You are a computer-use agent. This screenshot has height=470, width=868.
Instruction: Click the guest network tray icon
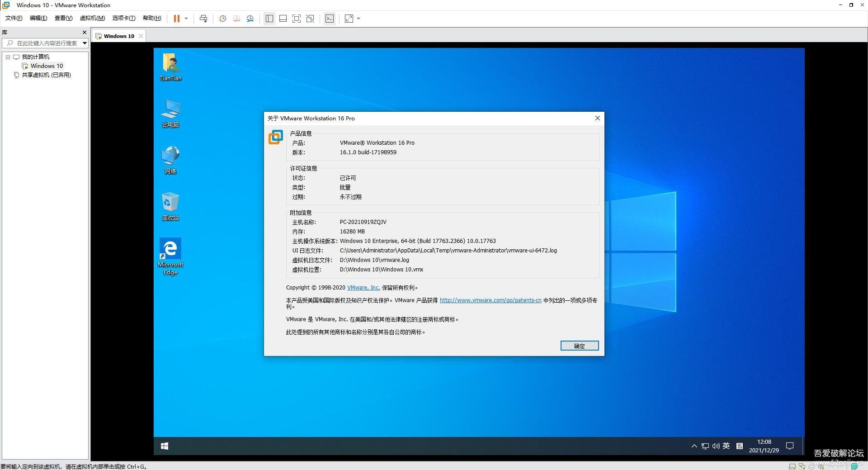click(705, 446)
